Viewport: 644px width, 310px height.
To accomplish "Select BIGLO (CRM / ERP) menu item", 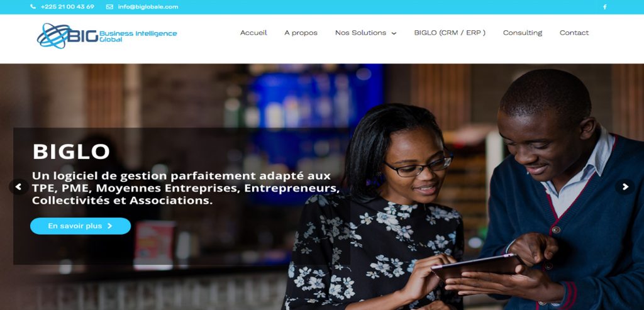I will (450, 33).
